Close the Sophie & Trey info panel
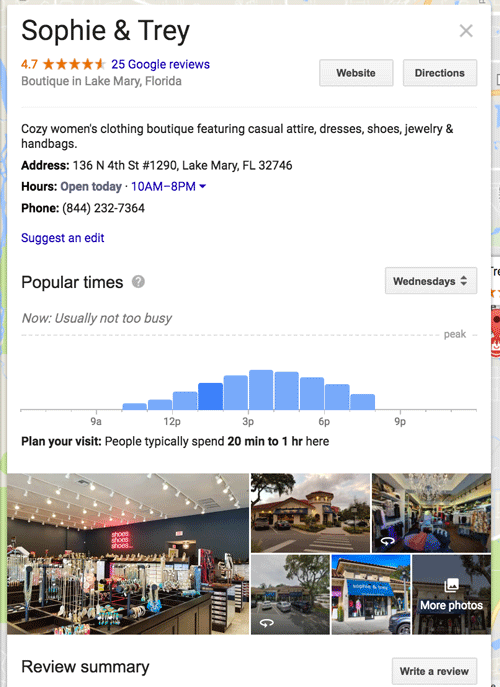Screen dimensions: 500x687 click(x=466, y=31)
